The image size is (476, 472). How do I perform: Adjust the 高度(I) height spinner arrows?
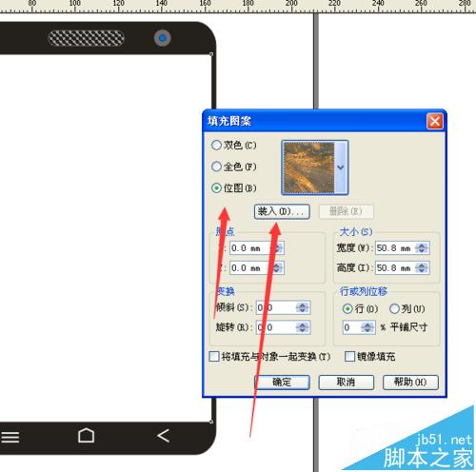[422, 268]
